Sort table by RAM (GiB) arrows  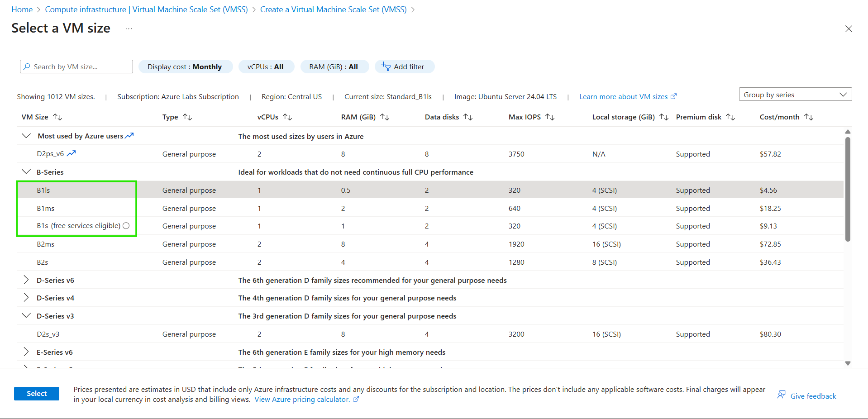[385, 117]
